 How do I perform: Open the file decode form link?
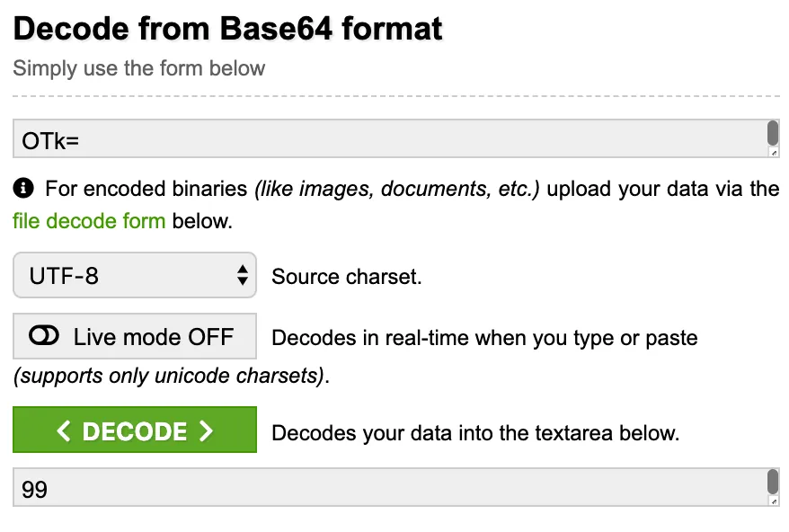[x=89, y=221]
